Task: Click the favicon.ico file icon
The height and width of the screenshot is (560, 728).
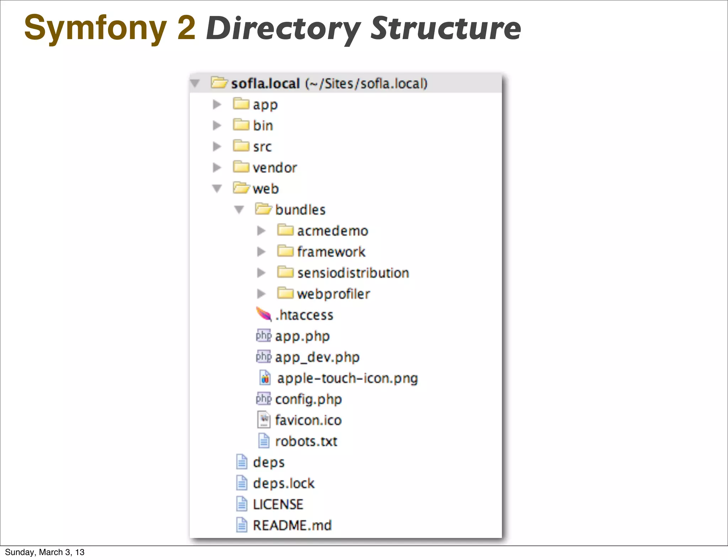Action: [264, 420]
